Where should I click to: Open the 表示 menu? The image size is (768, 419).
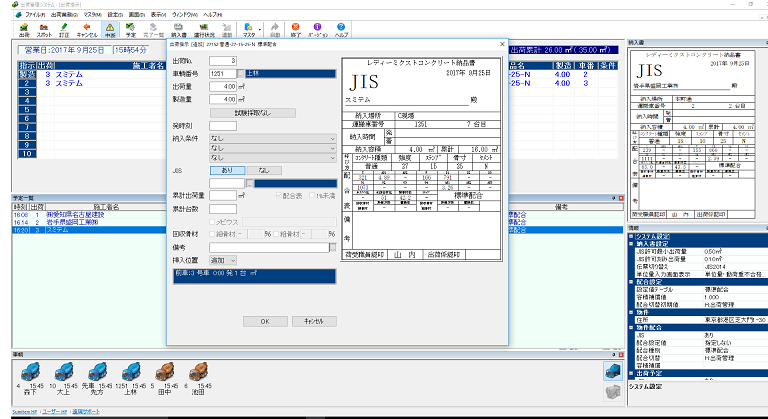[159, 15]
